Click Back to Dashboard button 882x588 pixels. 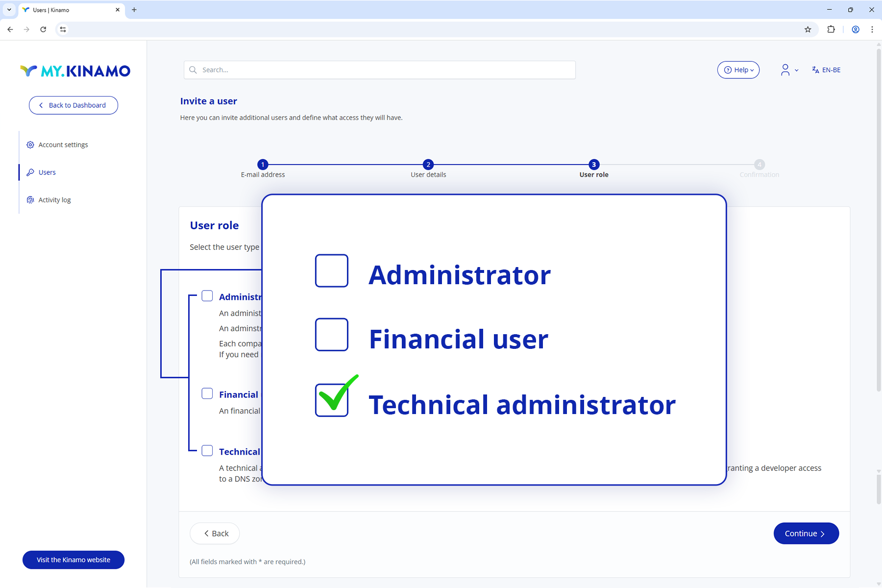pyautogui.click(x=73, y=105)
